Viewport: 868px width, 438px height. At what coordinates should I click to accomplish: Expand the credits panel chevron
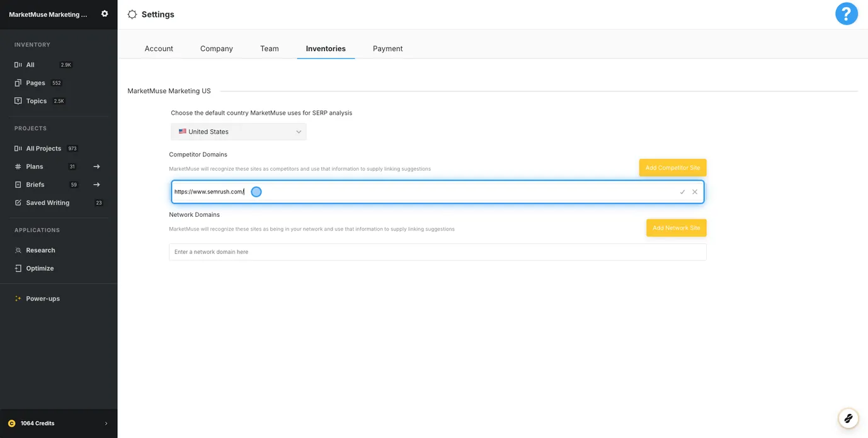click(x=106, y=424)
